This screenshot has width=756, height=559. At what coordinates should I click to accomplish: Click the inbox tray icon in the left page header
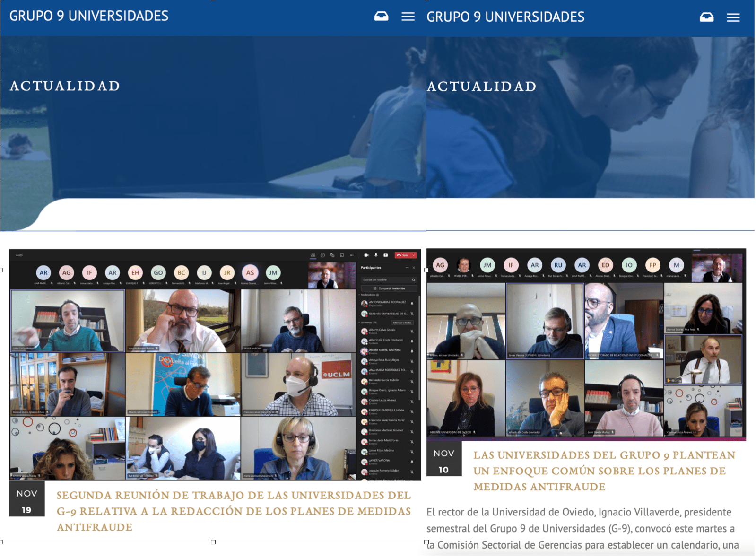pyautogui.click(x=381, y=17)
